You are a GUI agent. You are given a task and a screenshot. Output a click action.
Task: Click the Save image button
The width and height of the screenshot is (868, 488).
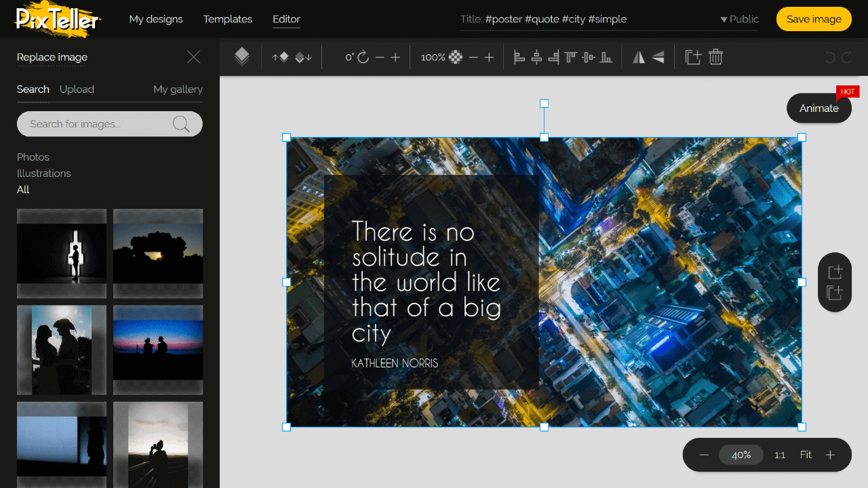tap(814, 19)
